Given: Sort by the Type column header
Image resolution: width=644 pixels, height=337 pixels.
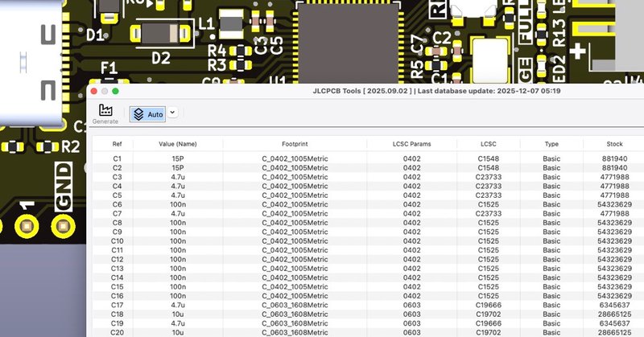Looking at the screenshot, I should pos(551,144).
